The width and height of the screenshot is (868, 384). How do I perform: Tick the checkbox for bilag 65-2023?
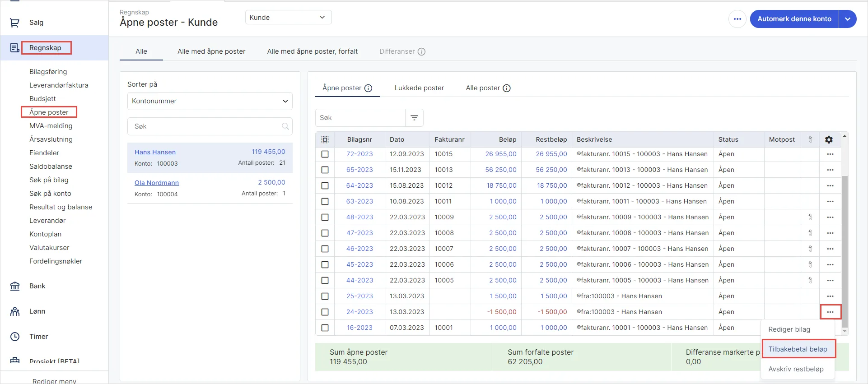coord(325,170)
